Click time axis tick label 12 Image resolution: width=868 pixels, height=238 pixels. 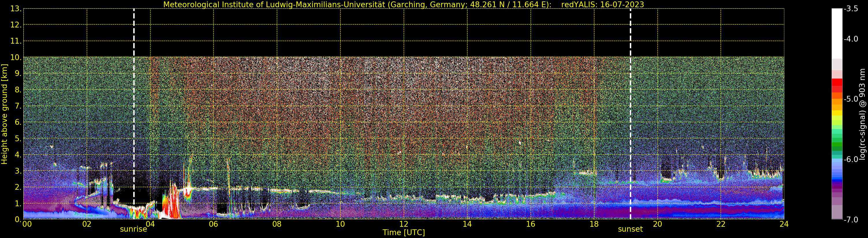404,224
